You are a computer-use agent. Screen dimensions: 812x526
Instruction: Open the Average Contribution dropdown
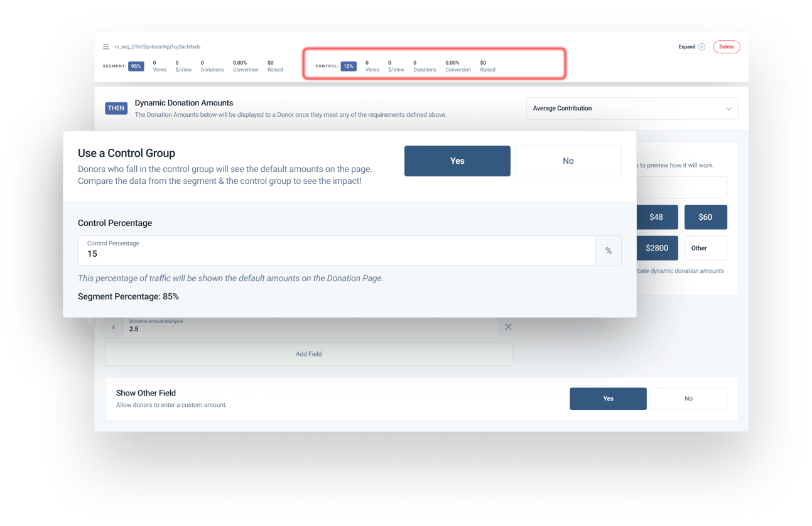632,109
